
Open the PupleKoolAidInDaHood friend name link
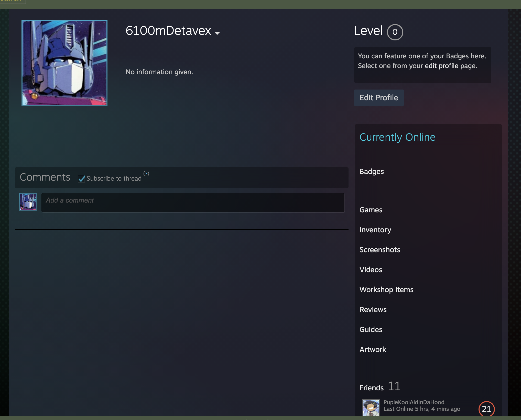click(x=414, y=402)
